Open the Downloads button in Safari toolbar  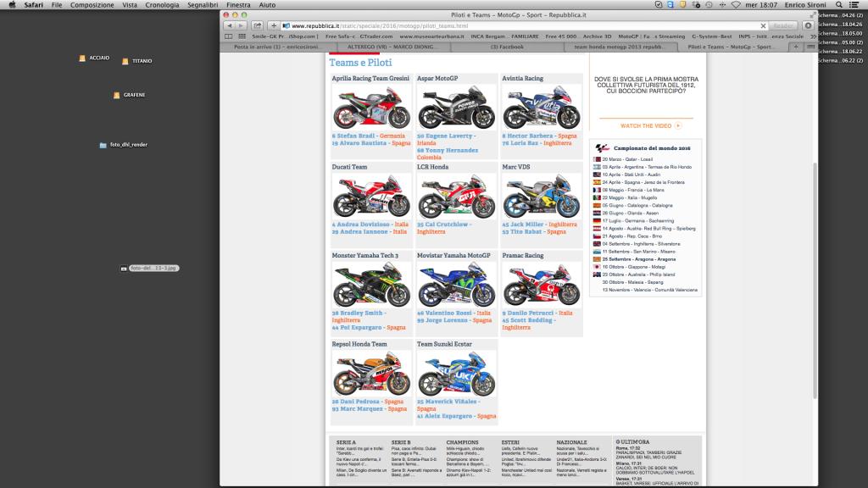[x=808, y=25]
